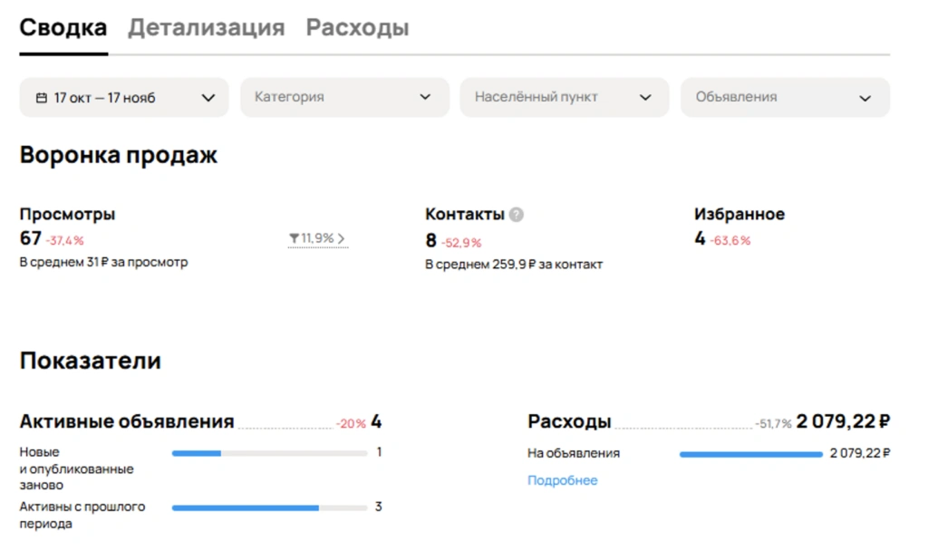Click the Активные объявления heading
Screen dimensions: 928x560
click(127, 421)
